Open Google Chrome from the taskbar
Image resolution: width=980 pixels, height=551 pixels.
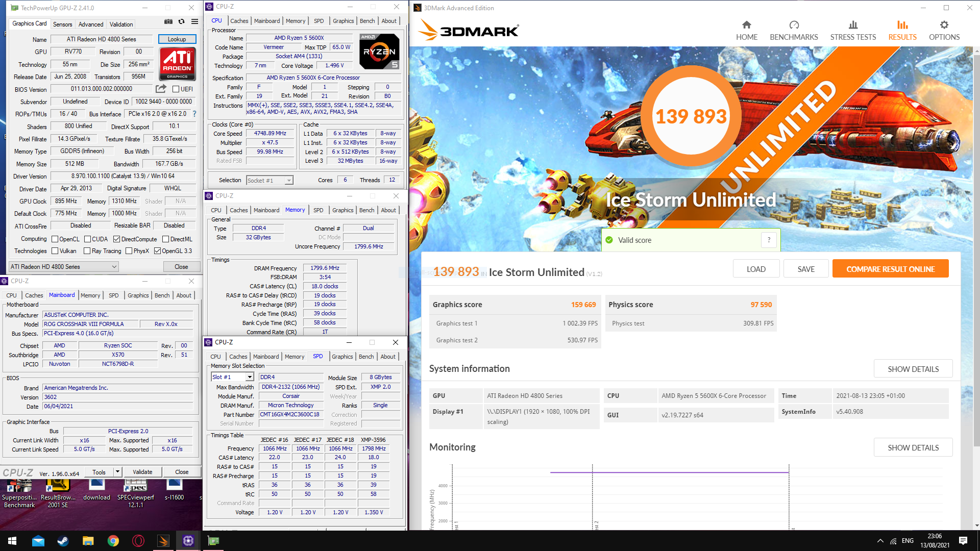[113, 541]
